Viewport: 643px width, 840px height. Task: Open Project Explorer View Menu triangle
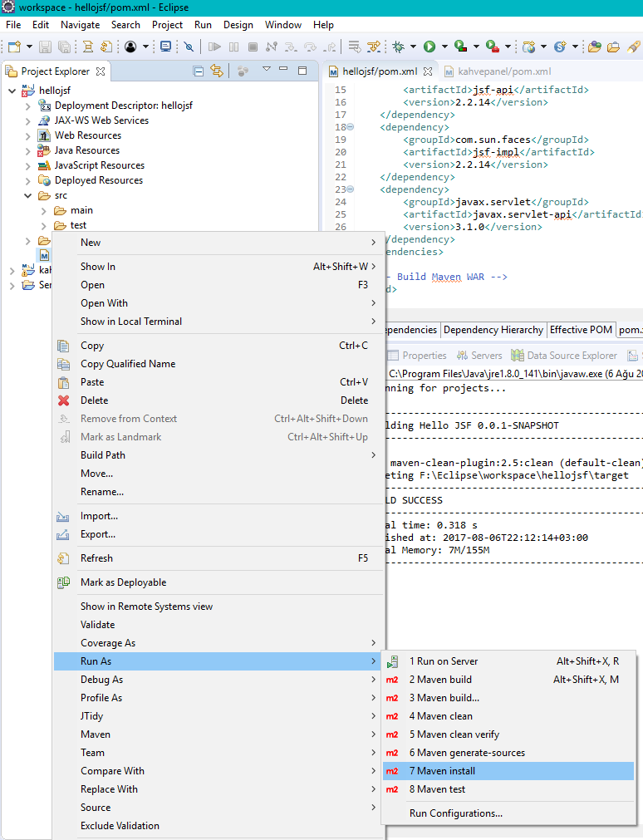coord(267,69)
